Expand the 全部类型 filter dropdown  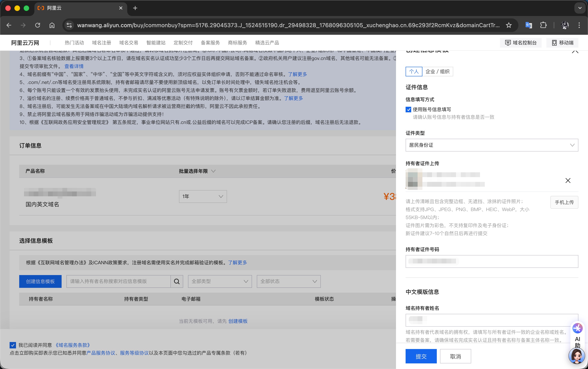(220, 281)
